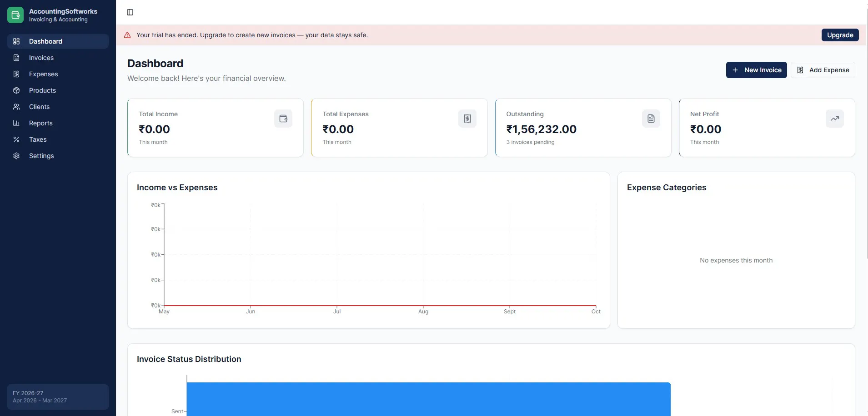Toggle the sidebar collapse icon
868x416 pixels.
[130, 12]
